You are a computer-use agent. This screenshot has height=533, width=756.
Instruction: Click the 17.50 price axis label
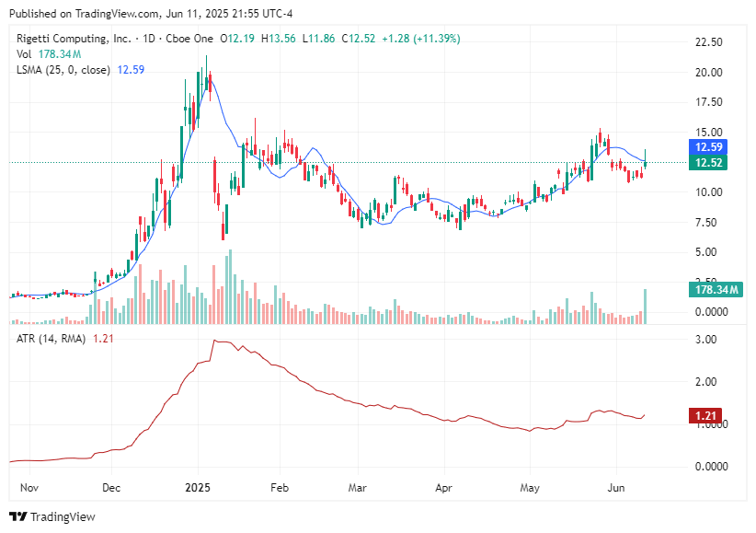(x=709, y=102)
